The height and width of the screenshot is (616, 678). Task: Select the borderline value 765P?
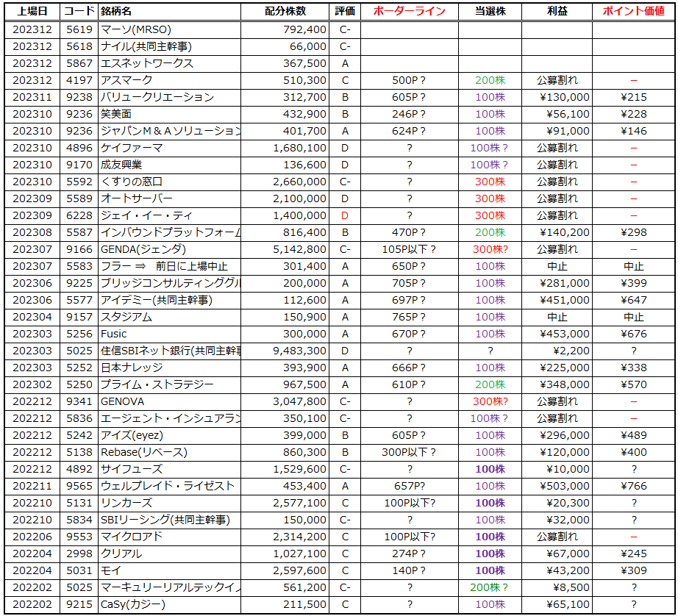click(409, 317)
